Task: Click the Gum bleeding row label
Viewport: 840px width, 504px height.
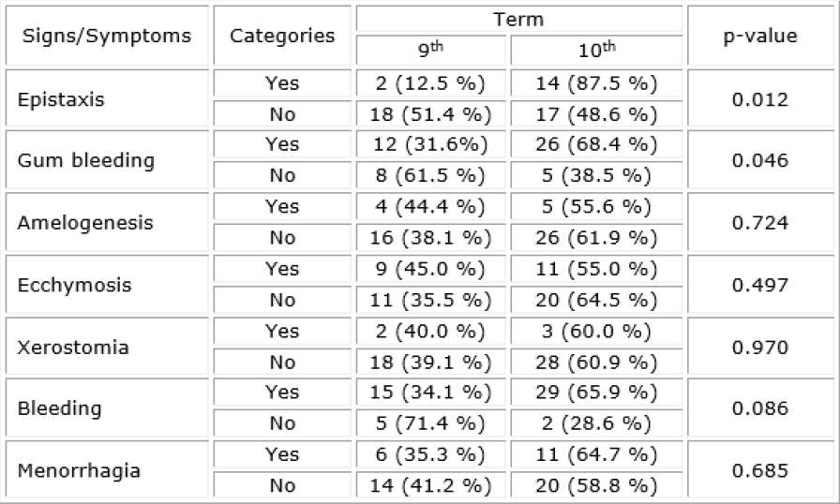Action: click(86, 160)
